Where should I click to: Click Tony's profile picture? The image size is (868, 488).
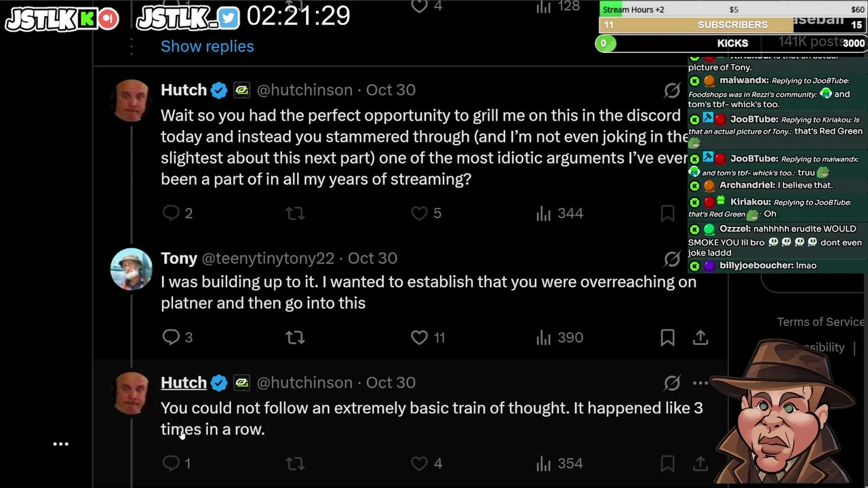[131, 269]
